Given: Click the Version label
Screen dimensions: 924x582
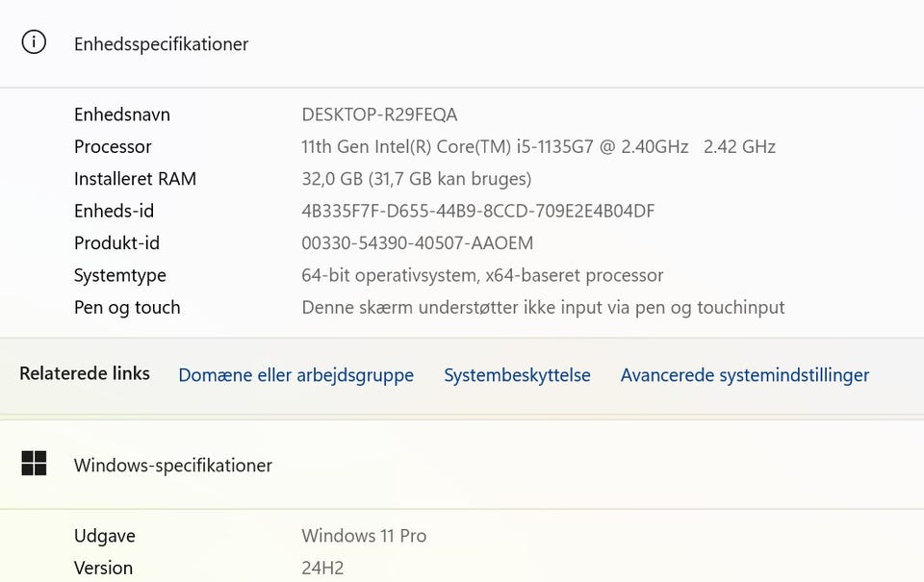Looking at the screenshot, I should [x=103, y=568].
